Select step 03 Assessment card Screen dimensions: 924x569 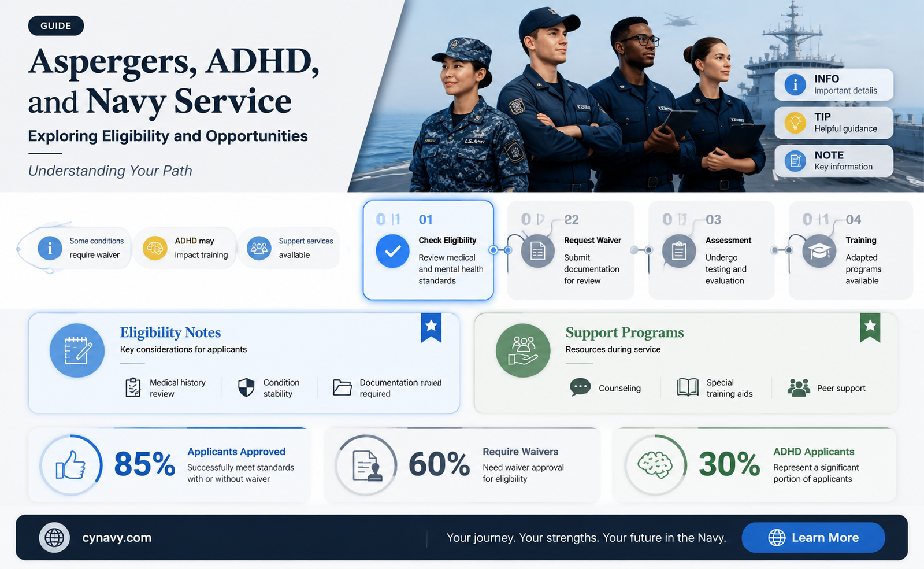pos(711,250)
